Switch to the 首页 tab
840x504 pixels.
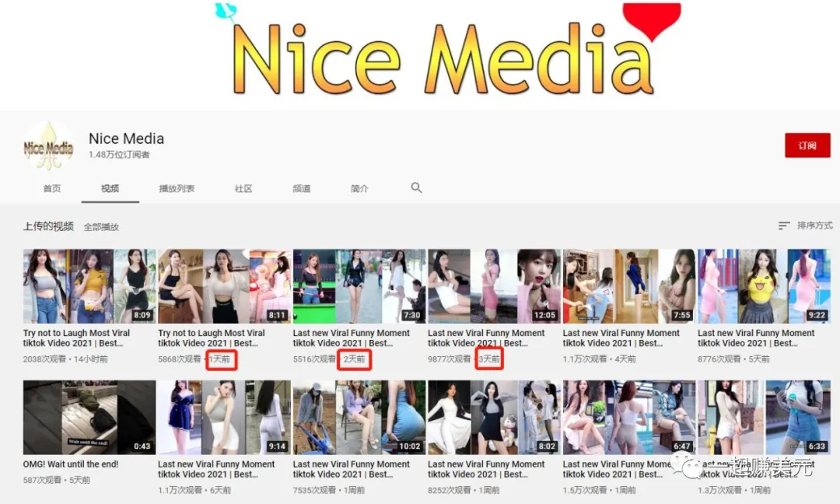[x=52, y=188]
